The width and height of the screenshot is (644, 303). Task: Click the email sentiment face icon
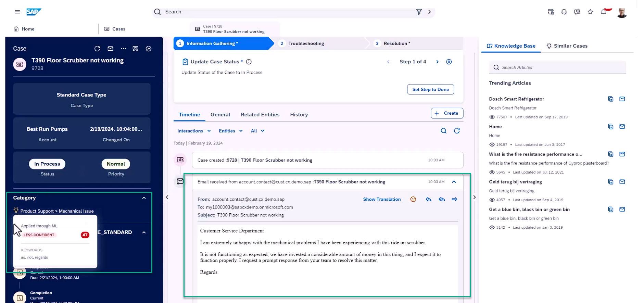click(413, 199)
